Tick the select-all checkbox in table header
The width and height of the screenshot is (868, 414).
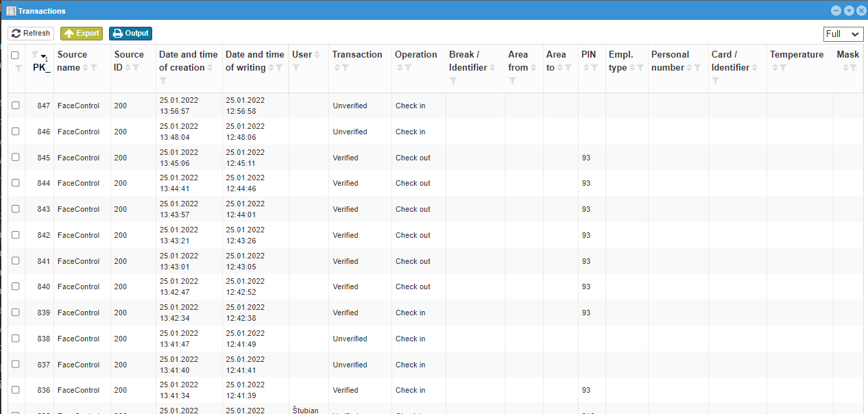click(15, 55)
